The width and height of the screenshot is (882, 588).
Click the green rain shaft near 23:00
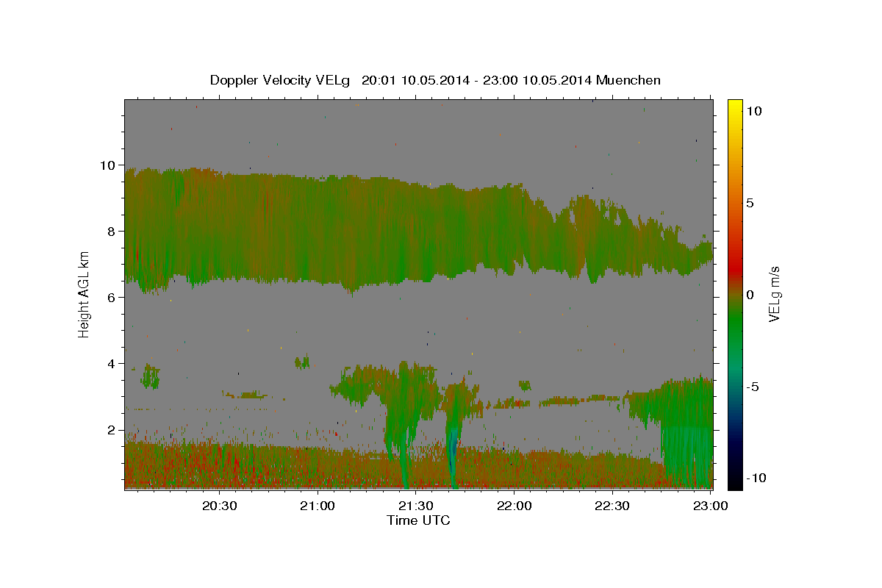[687, 434]
